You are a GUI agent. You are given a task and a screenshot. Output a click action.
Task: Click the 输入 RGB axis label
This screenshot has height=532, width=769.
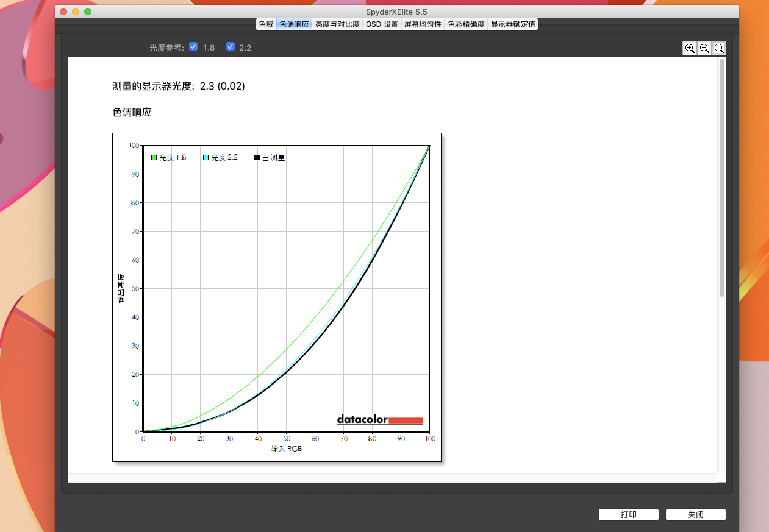(x=287, y=449)
